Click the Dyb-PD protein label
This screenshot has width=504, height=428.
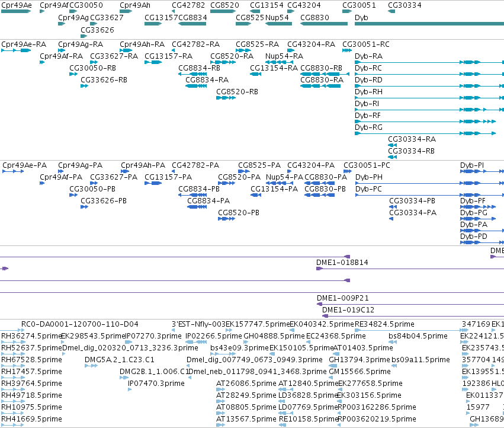coord(473,237)
